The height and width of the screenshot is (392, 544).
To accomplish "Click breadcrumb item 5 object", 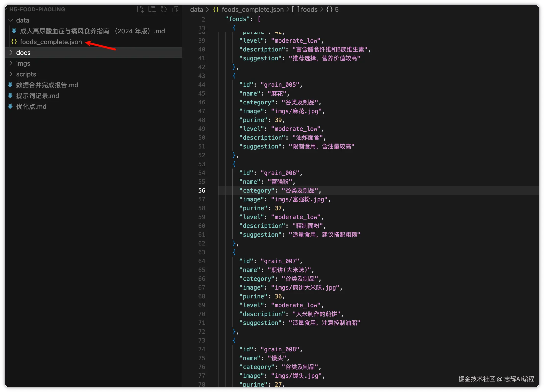I will (x=333, y=10).
